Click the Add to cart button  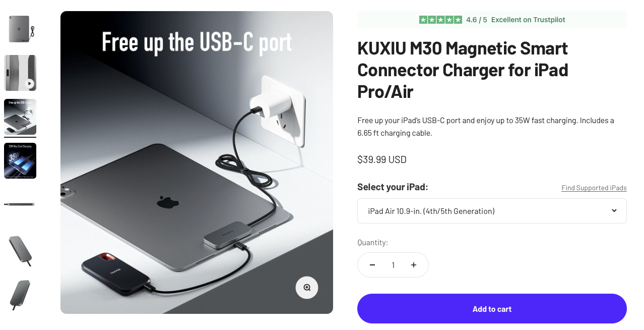(x=492, y=309)
